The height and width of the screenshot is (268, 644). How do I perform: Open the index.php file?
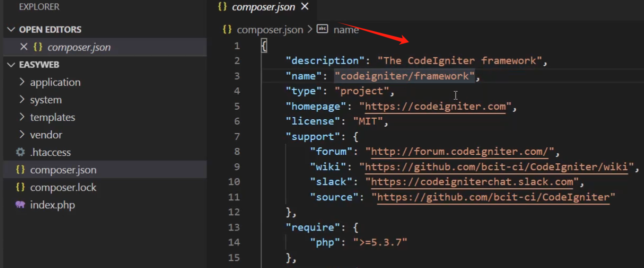(52, 205)
